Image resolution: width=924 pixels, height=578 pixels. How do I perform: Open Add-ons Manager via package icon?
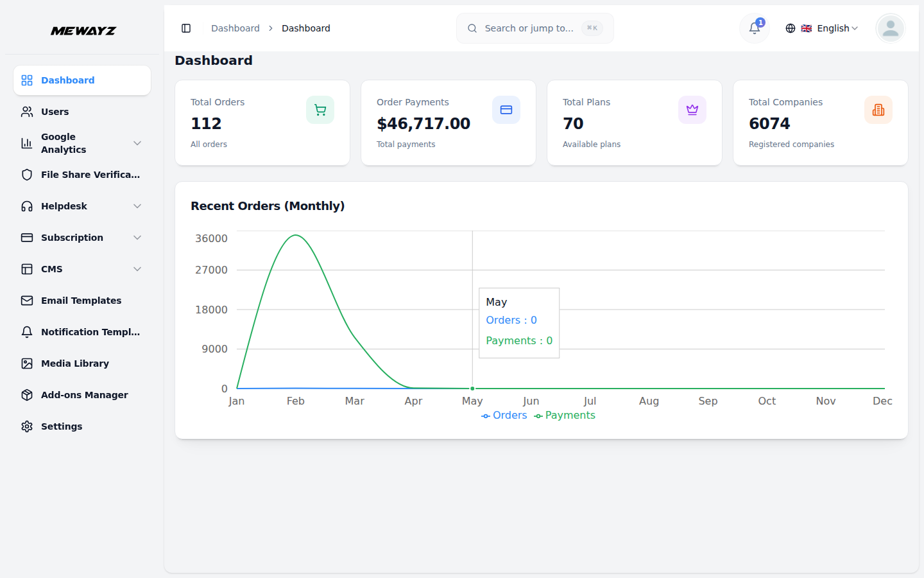point(26,394)
